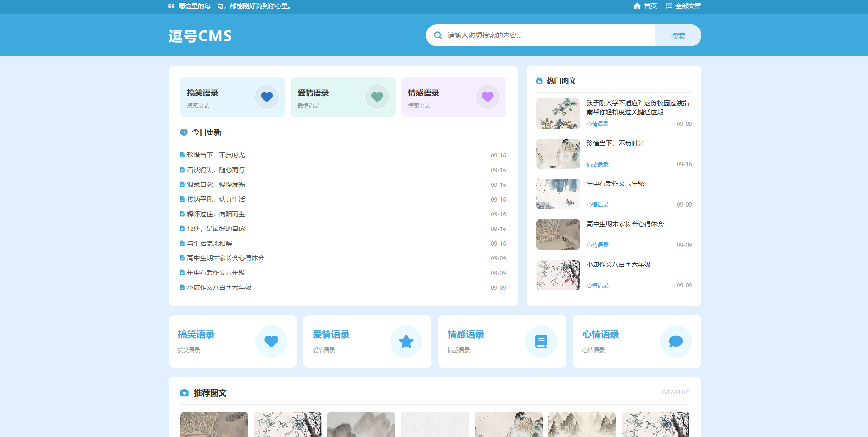868x437 pixels.
Task: Click thumbnail of 年中有爱作文六年级 hot article
Action: pos(558,194)
